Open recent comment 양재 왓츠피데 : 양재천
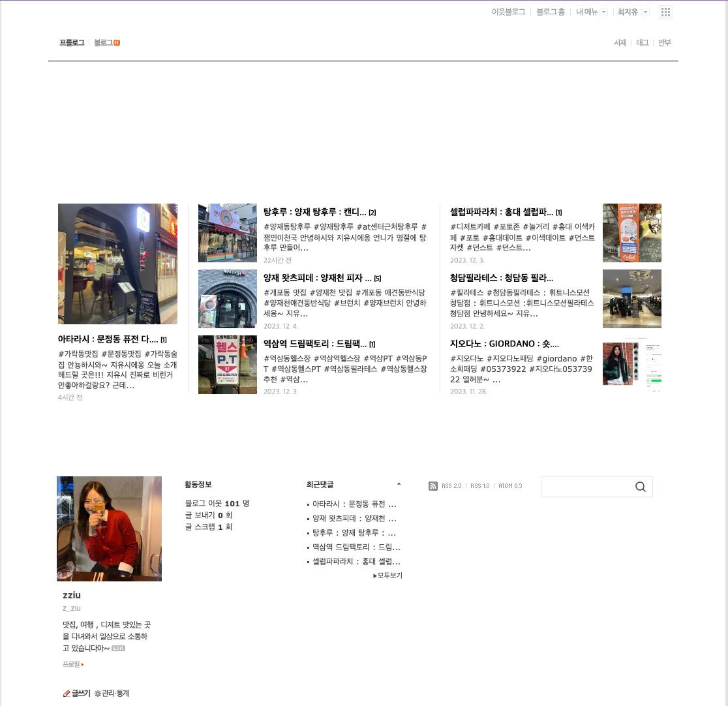 click(354, 518)
